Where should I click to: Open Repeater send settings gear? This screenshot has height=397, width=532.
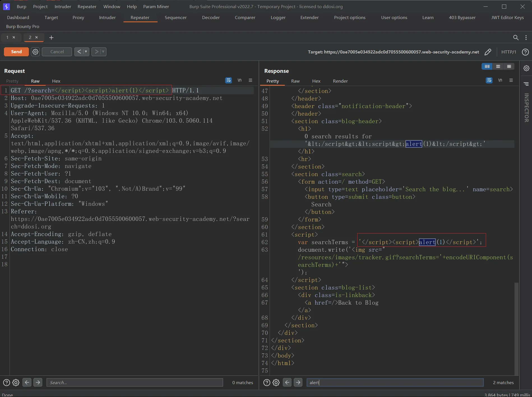coord(35,52)
